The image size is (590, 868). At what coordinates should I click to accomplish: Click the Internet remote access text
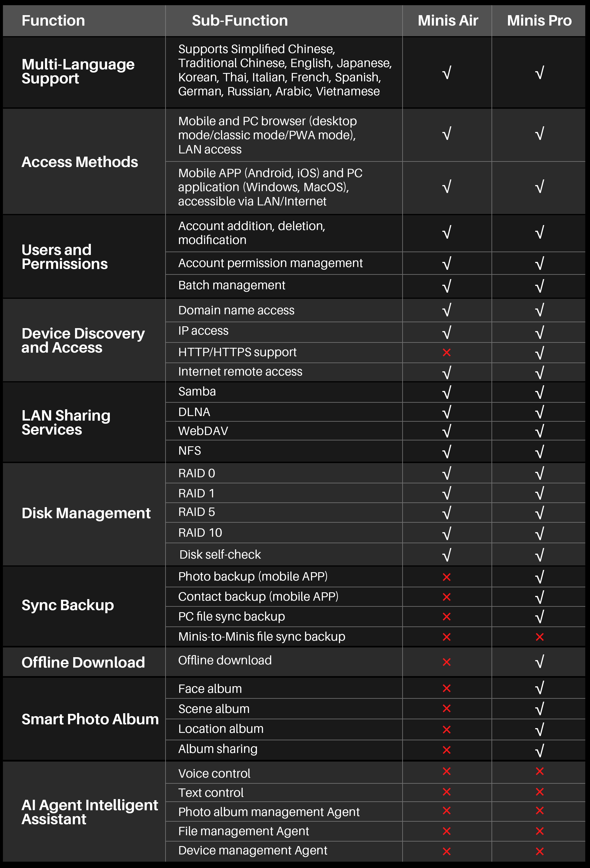(240, 372)
